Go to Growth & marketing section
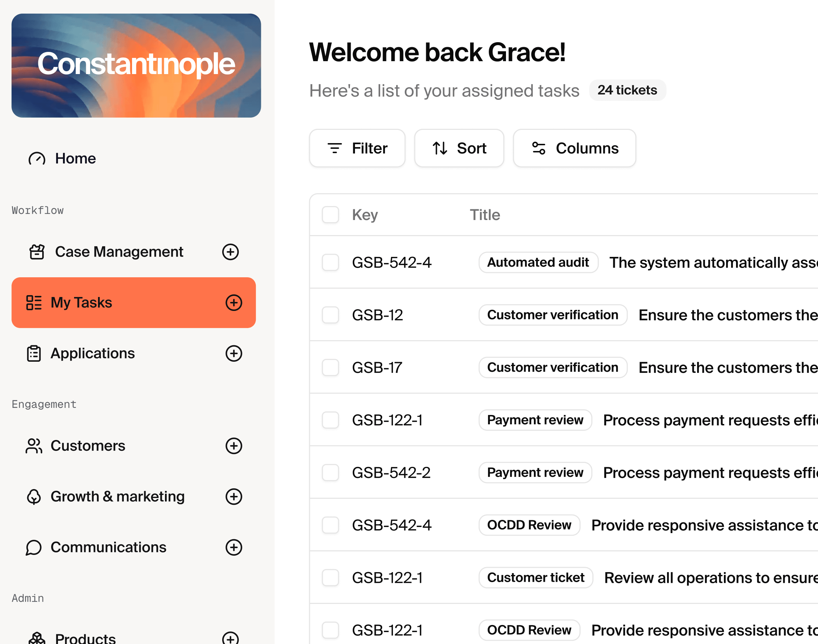 pos(118,497)
